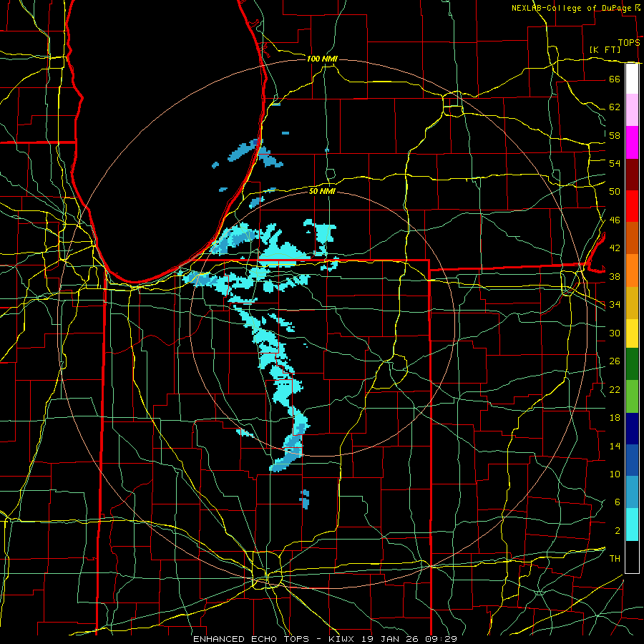Click the black TH swatch in the legend
This screenshot has height=644, width=644.
pyautogui.click(x=632, y=556)
